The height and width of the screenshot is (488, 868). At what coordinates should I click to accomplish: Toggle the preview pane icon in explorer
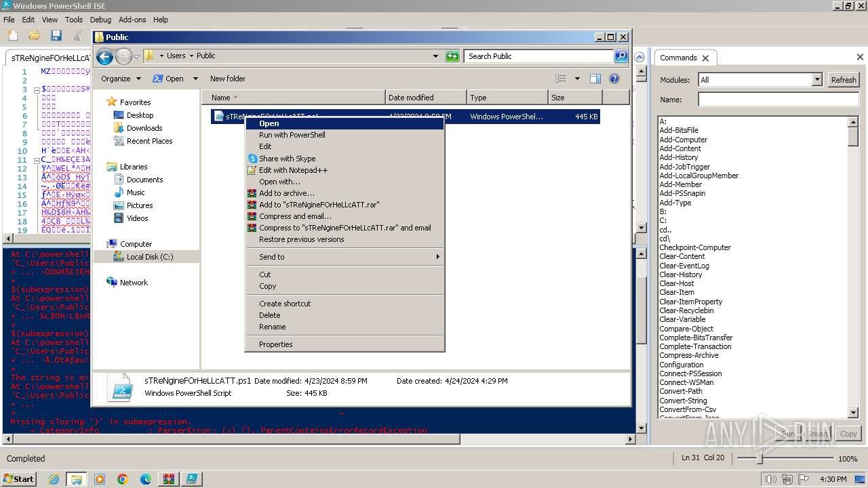[595, 79]
